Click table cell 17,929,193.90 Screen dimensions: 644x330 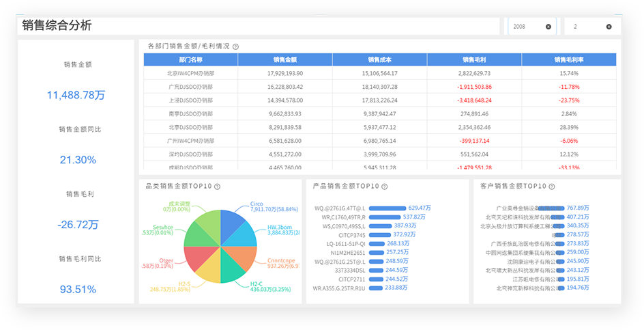pos(285,73)
